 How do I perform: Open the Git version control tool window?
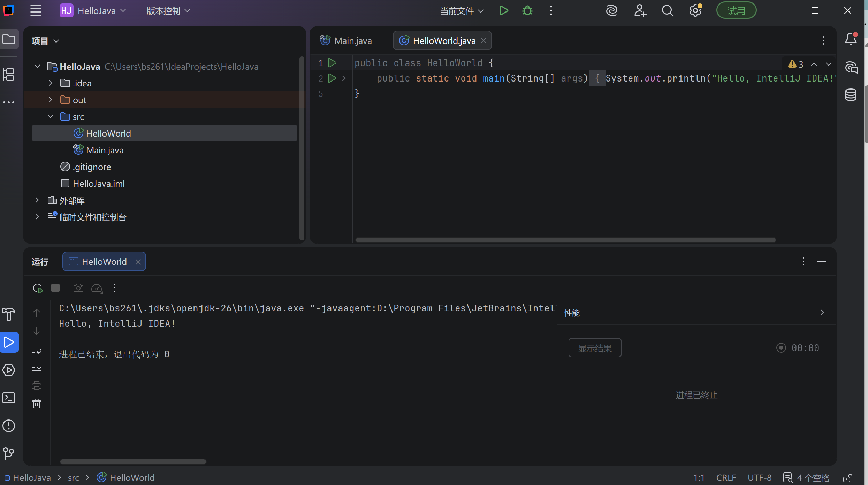coord(9,453)
